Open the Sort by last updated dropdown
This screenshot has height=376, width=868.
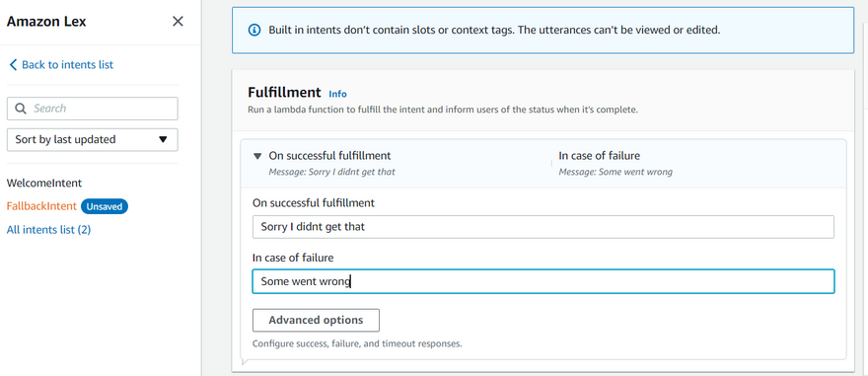(x=93, y=139)
